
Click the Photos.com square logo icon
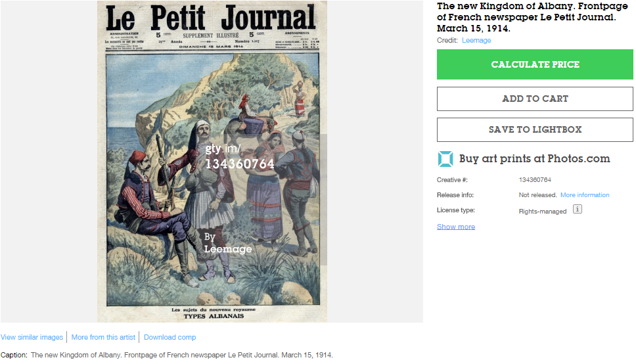[x=445, y=158]
